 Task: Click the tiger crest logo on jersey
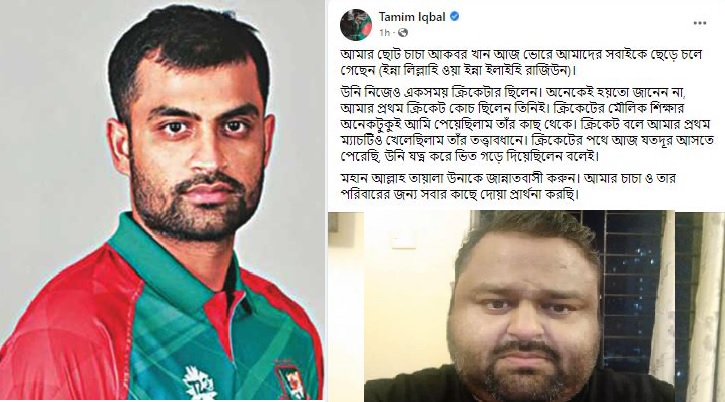coord(291,381)
